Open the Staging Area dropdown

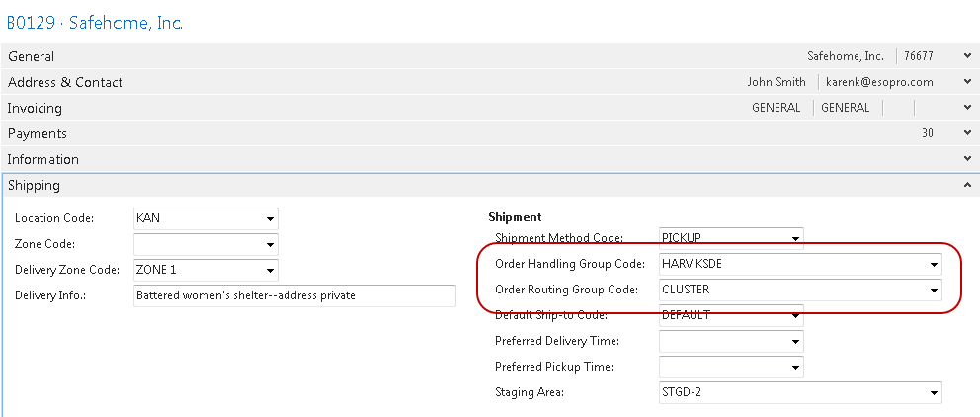point(933,393)
